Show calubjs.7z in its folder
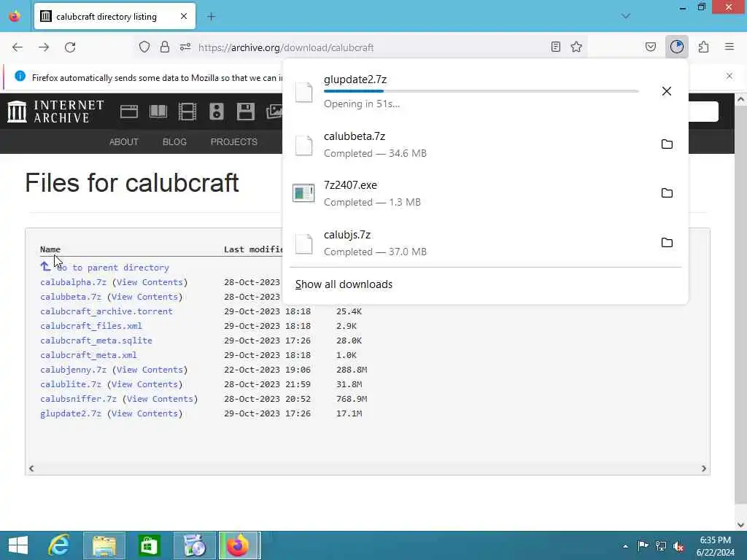This screenshot has height=560, width=747. (667, 242)
